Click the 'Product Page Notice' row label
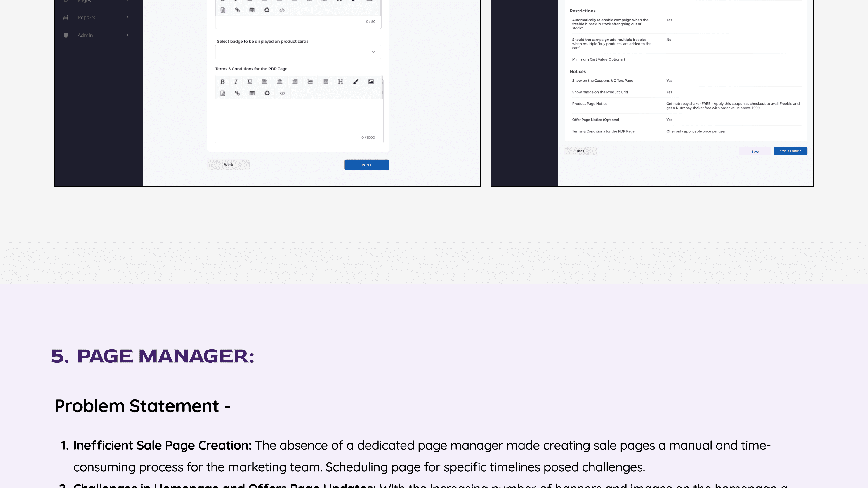 click(590, 104)
